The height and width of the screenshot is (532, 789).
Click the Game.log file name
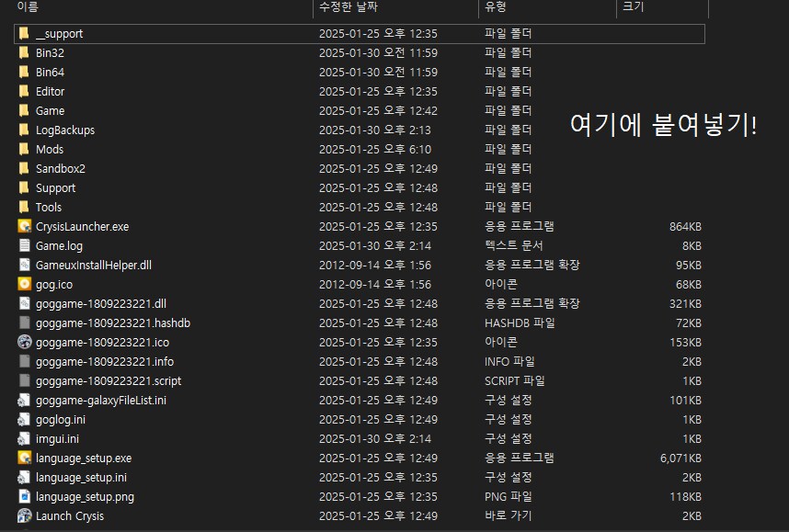coord(59,246)
